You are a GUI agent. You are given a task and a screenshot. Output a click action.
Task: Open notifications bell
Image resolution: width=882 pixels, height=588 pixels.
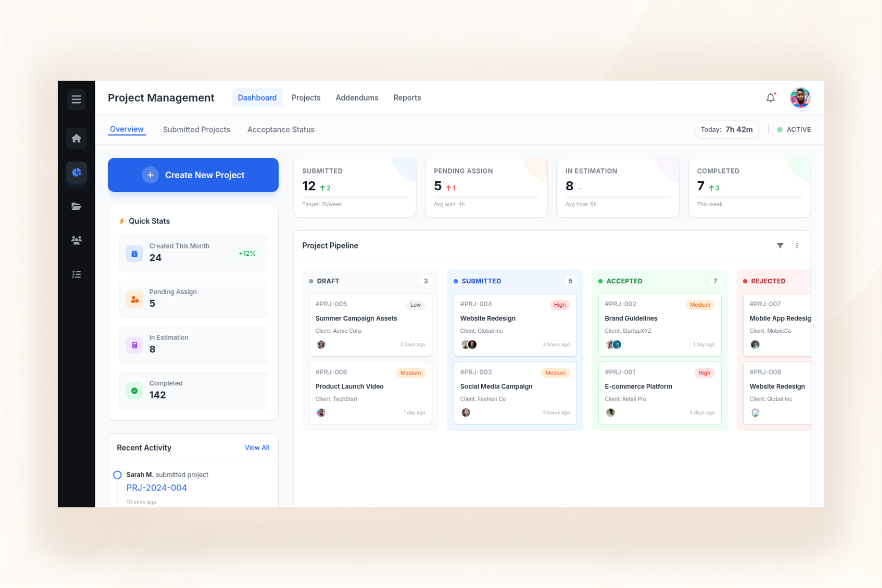coord(771,97)
